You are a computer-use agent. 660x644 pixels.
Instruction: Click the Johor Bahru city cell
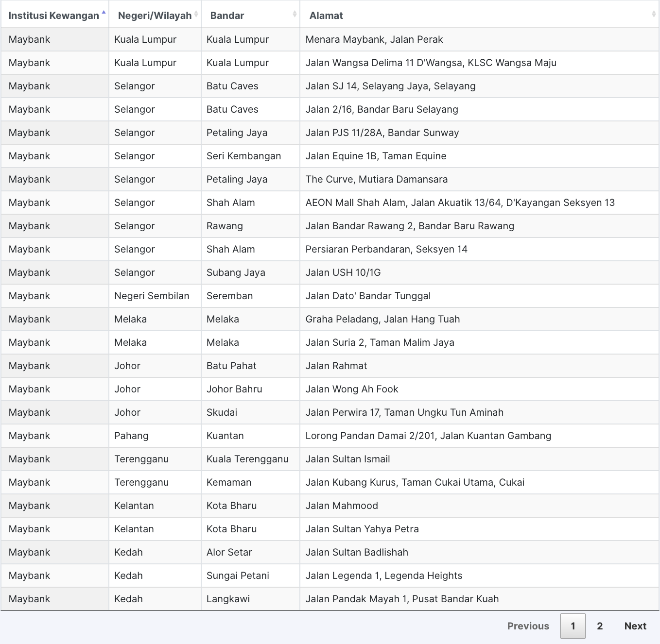click(234, 389)
